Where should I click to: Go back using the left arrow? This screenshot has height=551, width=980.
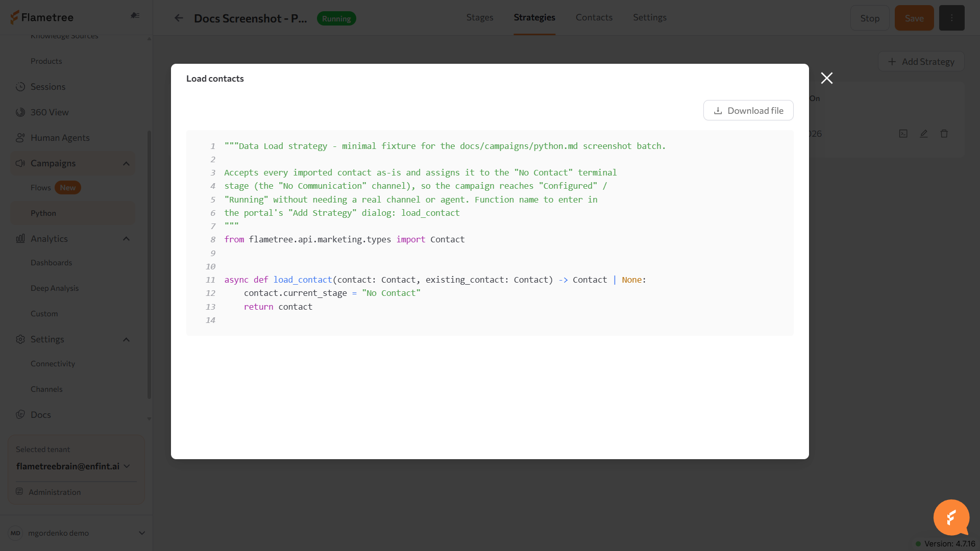179,18
